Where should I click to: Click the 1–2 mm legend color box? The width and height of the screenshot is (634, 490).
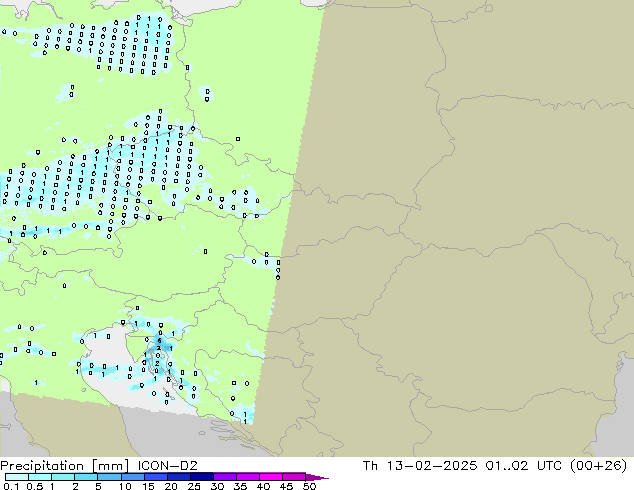(x=63, y=477)
